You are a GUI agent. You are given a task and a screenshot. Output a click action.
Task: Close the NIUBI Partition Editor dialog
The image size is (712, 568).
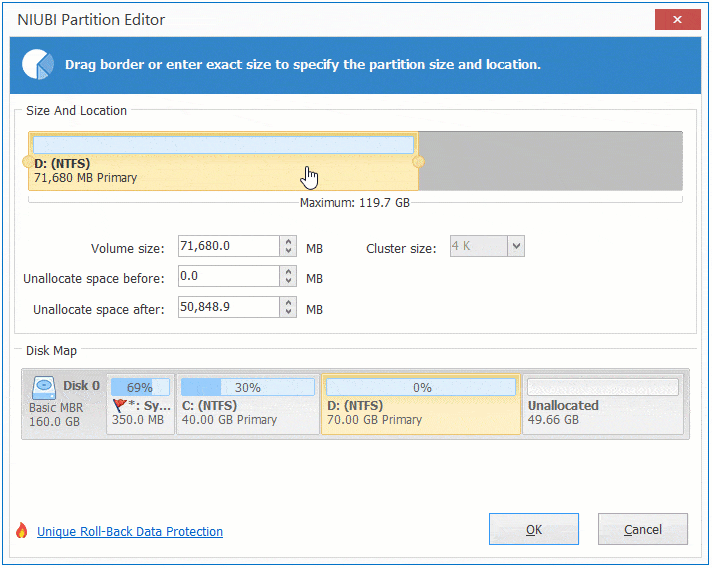tap(677, 20)
